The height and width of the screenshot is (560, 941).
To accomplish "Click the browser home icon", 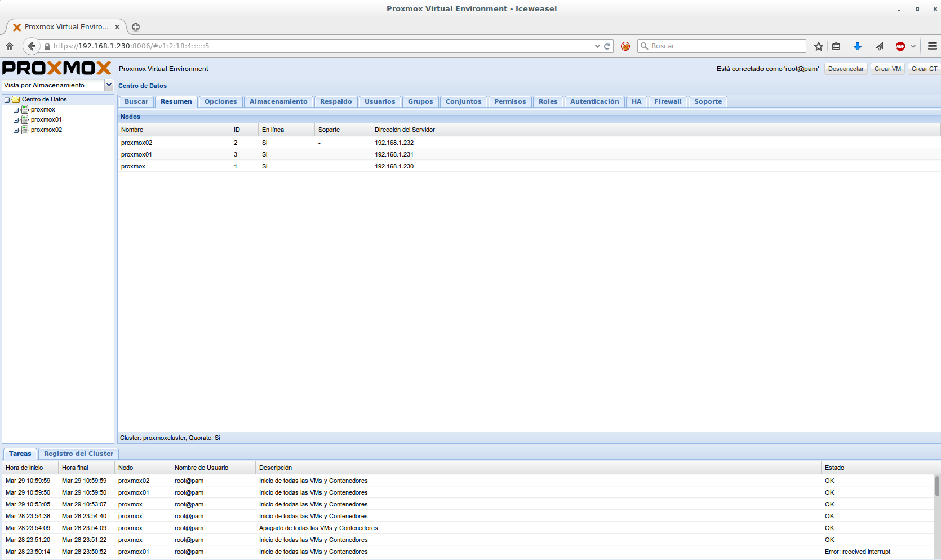I will coord(10,46).
